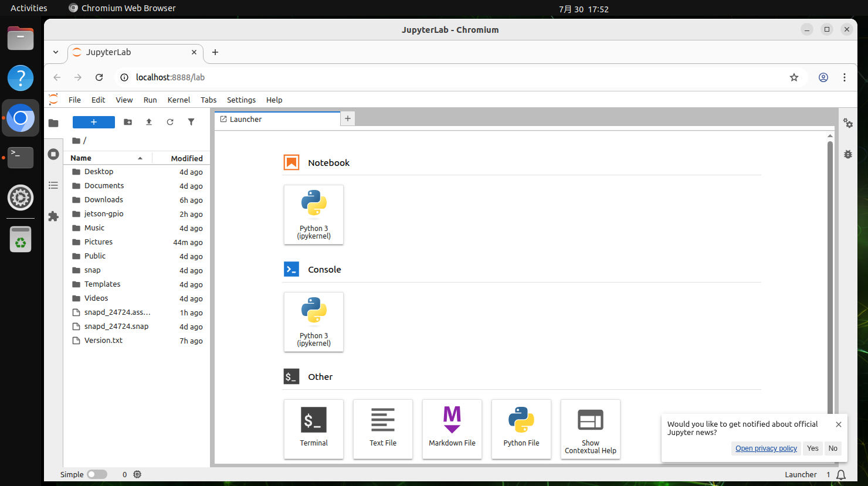Image resolution: width=868 pixels, height=486 pixels.
Task: Reload the browser page
Action: tap(99, 77)
